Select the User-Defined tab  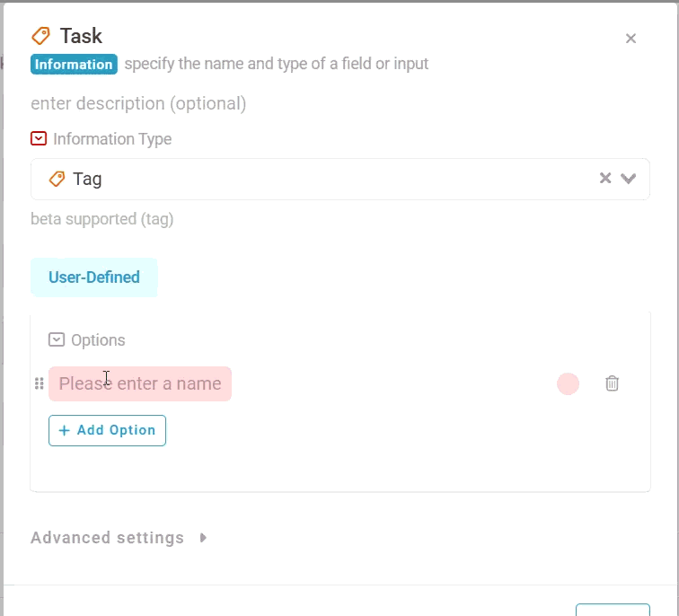click(94, 277)
